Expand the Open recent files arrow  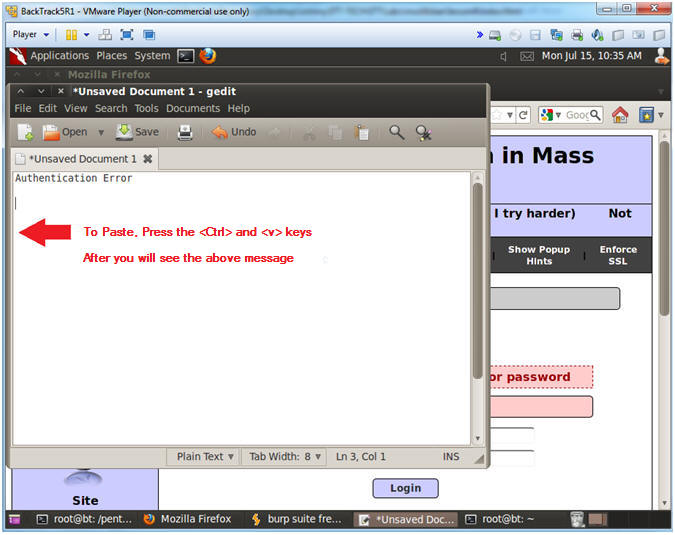(101, 132)
